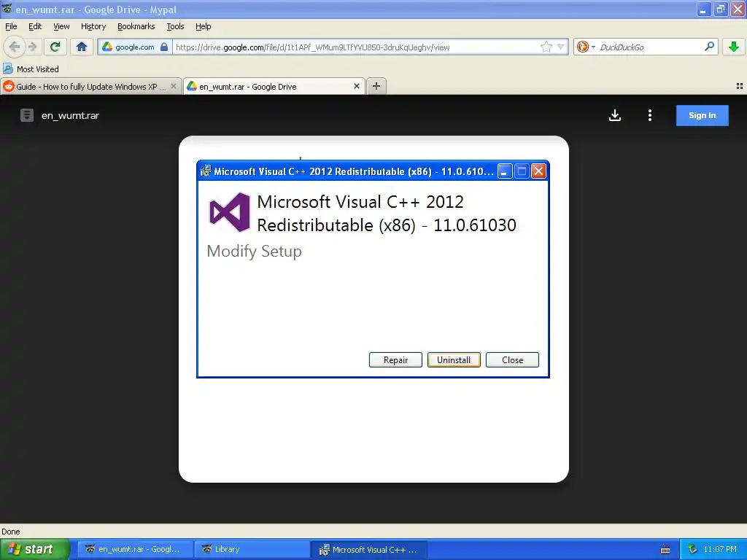Viewport: 747px width, 560px height.
Task: Minimize the Mypal browser window
Action: 704,9
